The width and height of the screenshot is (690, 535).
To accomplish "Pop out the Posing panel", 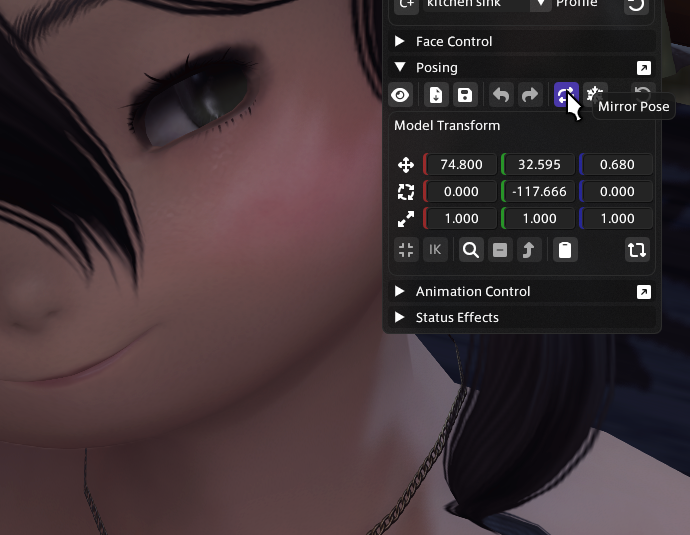I will tap(644, 68).
